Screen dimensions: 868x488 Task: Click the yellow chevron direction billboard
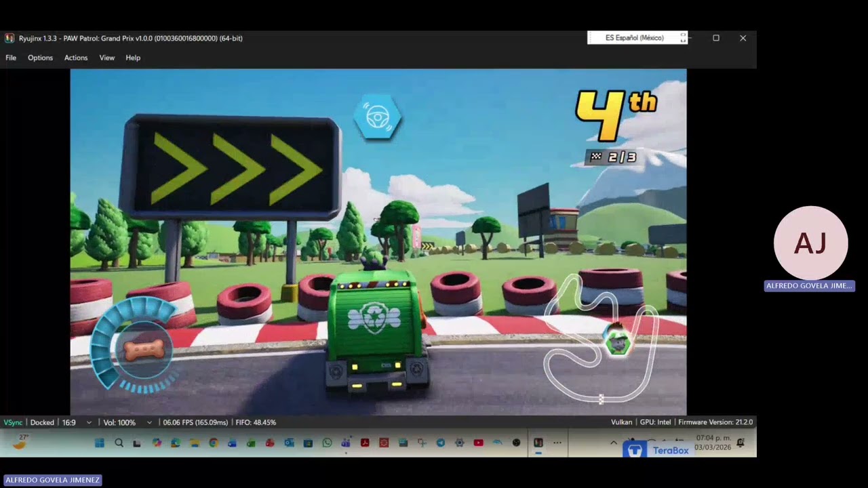231,168
